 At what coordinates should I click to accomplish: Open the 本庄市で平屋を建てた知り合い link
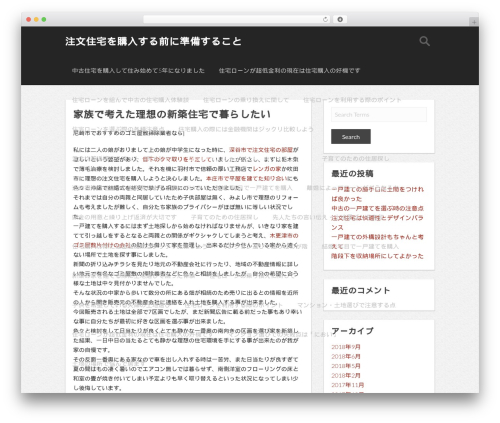pyautogui.click(x=247, y=178)
